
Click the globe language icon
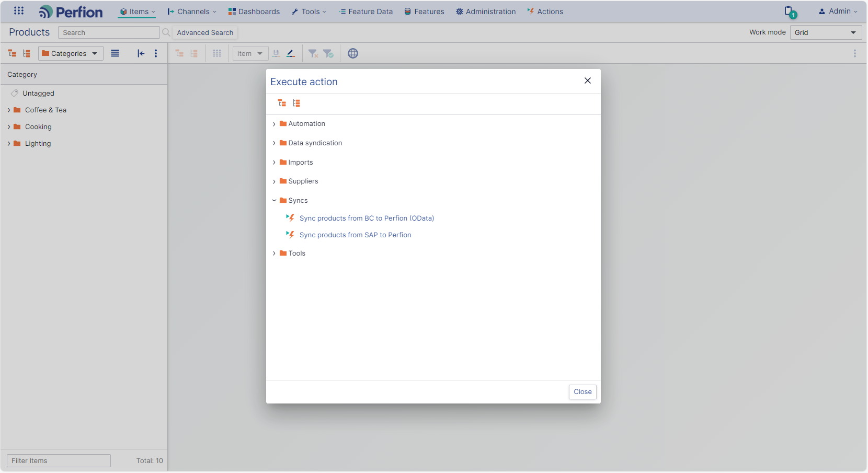point(353,53)
